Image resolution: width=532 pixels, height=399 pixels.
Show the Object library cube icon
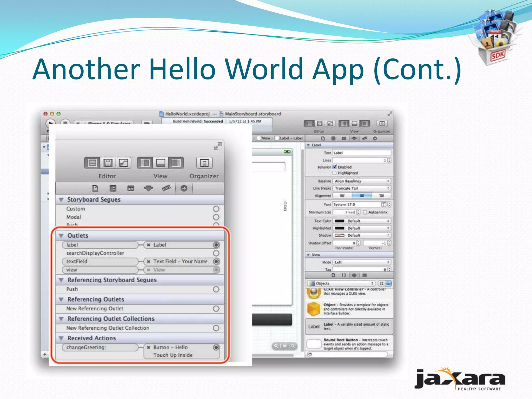point(354,275)
